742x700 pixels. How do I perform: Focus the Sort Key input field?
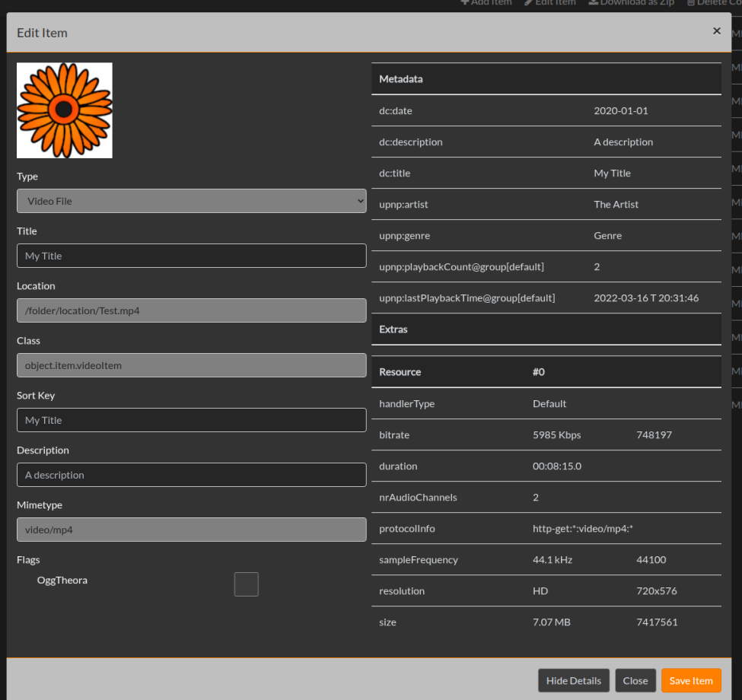[192, 420]
